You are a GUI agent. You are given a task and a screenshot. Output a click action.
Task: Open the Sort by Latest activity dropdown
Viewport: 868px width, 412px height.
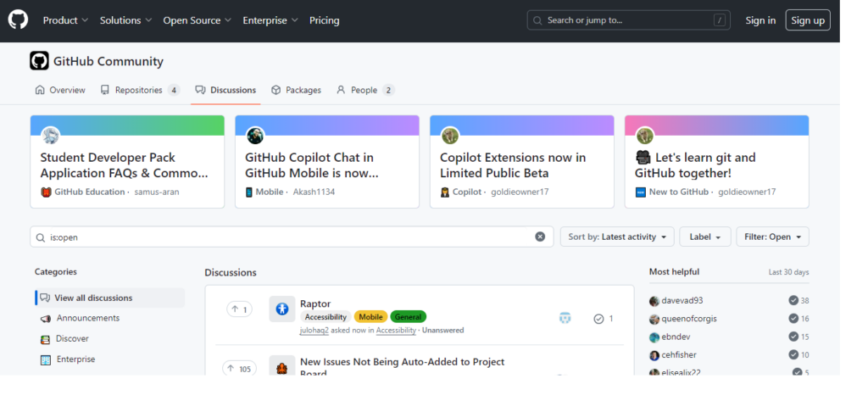(x=617, y=237)
